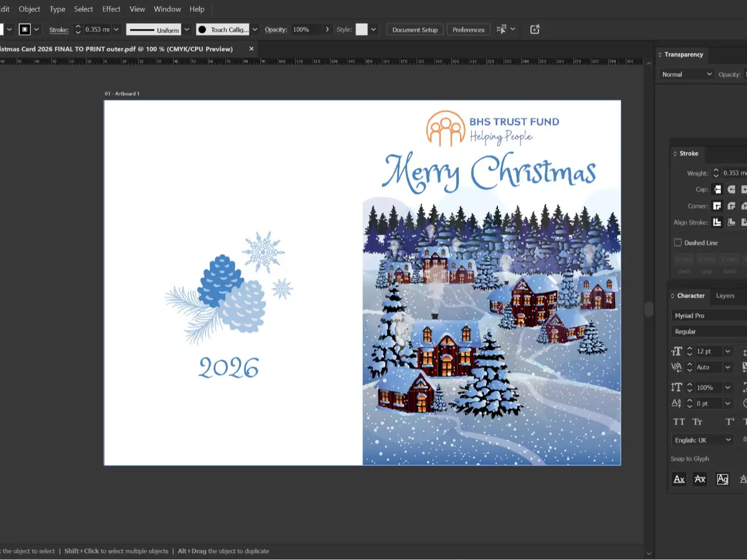Enable Snap to Glyph x-height option
The width and height of the screenshot is (747, 560).
click(700, 479)
